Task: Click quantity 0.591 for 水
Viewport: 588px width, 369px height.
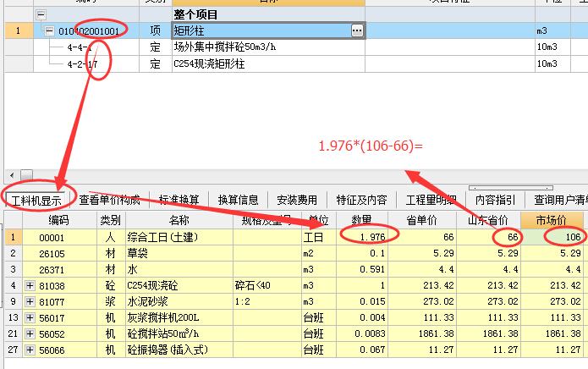Action: click(x=362, y=269)
